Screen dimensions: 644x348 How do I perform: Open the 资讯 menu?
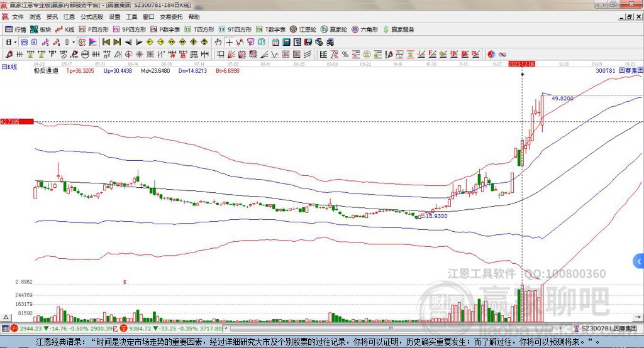pos(52,17)
